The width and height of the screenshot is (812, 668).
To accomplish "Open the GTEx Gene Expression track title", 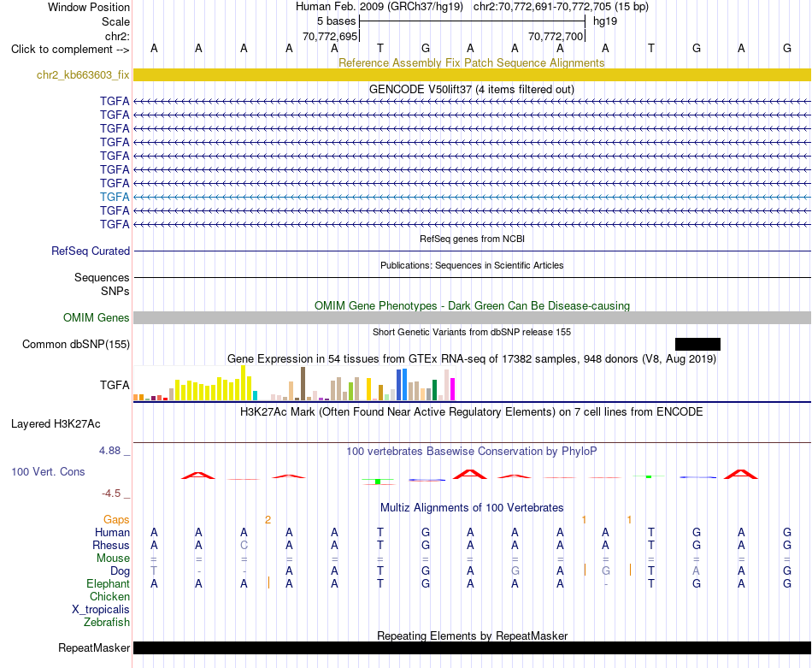I will pyautogui.click(x=472, y=358).
